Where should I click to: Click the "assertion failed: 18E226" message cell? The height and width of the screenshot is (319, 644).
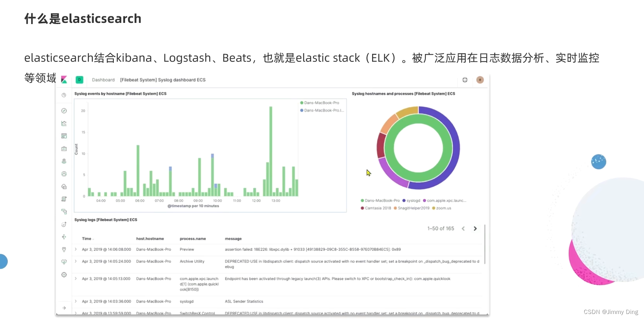pos(313,250)
